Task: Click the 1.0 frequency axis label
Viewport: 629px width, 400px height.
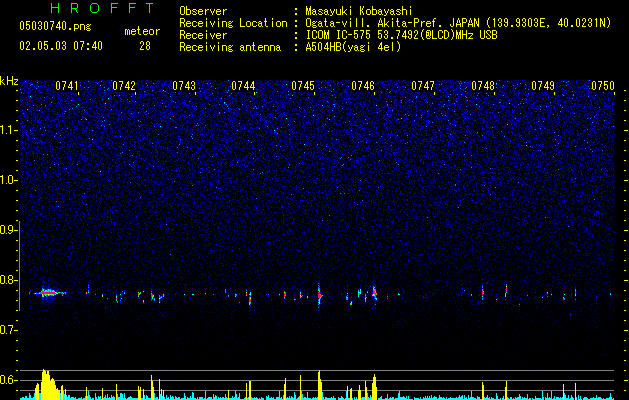Action: tap(9, 180)
